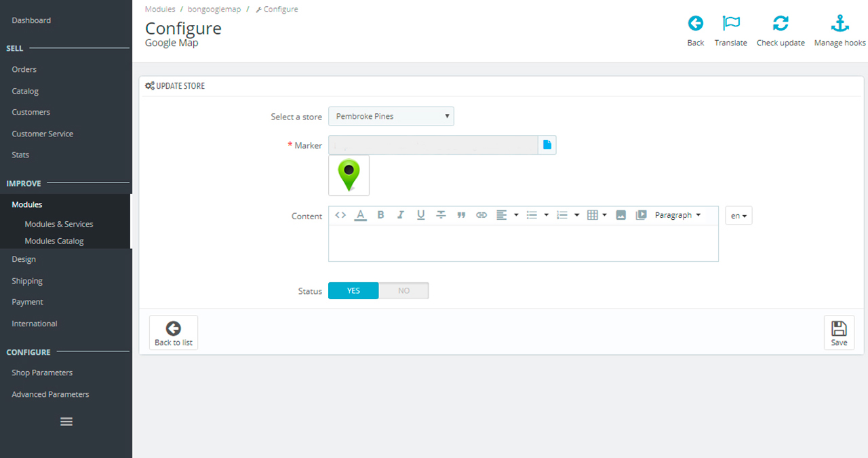The width and height of the screenshot is (868, 458).
Task: Click the Back to list button
Action: 174,332
